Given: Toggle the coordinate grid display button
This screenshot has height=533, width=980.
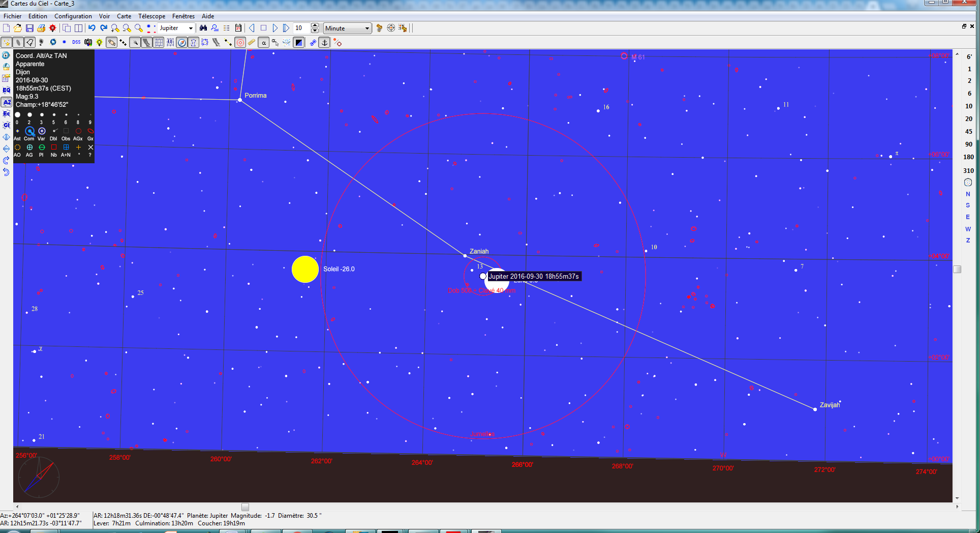Looking at the screenshot, I should click(159, 43).
